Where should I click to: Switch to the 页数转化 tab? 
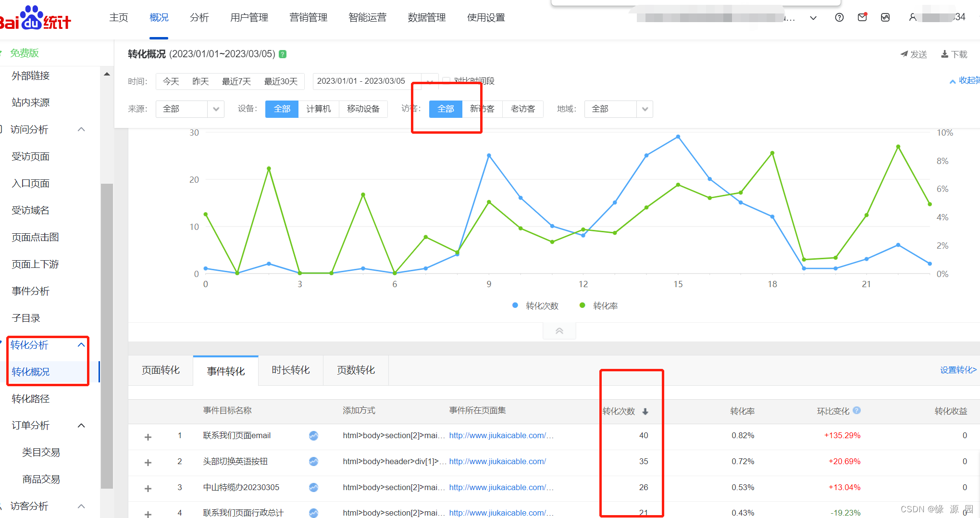point(356,370)
